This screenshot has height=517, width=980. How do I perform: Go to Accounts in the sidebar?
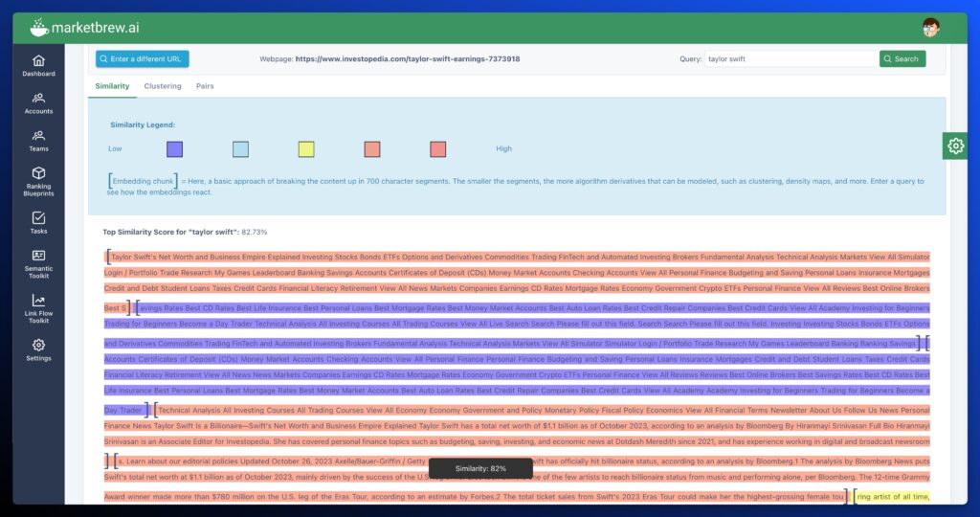pyautogui.click(x=38, y=102)
